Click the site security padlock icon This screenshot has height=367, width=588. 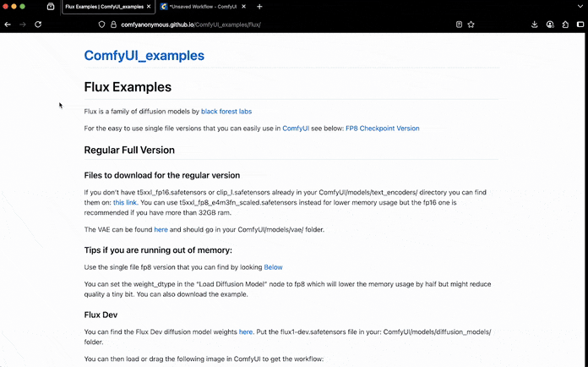(x=113, y=25)
